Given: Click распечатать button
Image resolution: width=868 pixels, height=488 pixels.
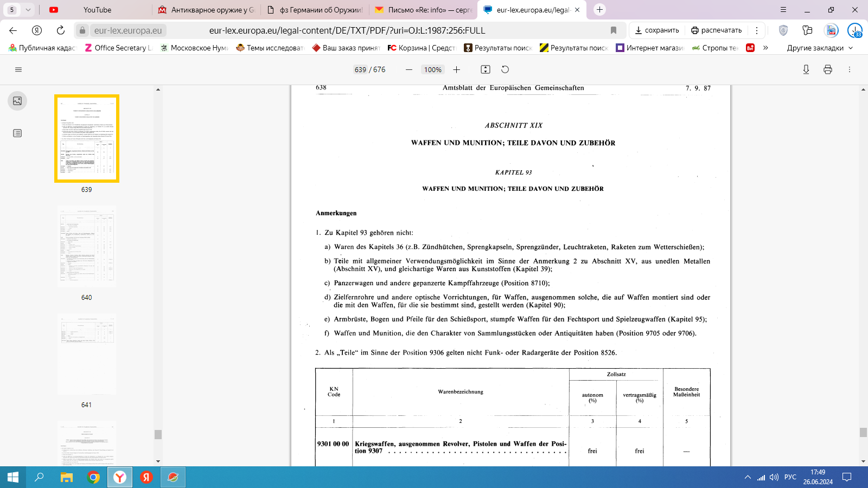Looking at the screenshot, I should click(717, 30).
